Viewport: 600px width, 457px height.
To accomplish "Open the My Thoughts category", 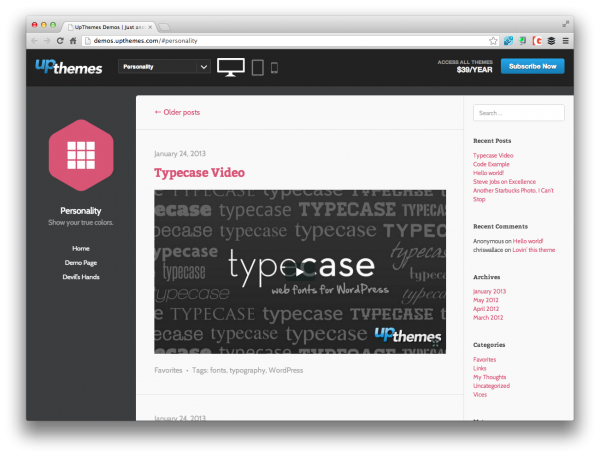I will coord(489,377).
